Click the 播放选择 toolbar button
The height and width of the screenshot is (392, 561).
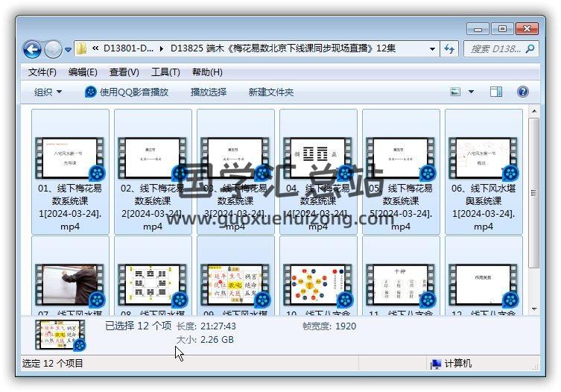(x=208, y=92)
